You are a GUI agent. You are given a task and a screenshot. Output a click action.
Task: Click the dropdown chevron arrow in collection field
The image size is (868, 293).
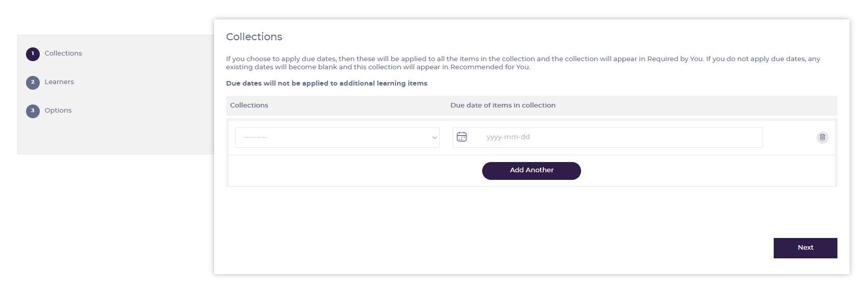point(434,138)
